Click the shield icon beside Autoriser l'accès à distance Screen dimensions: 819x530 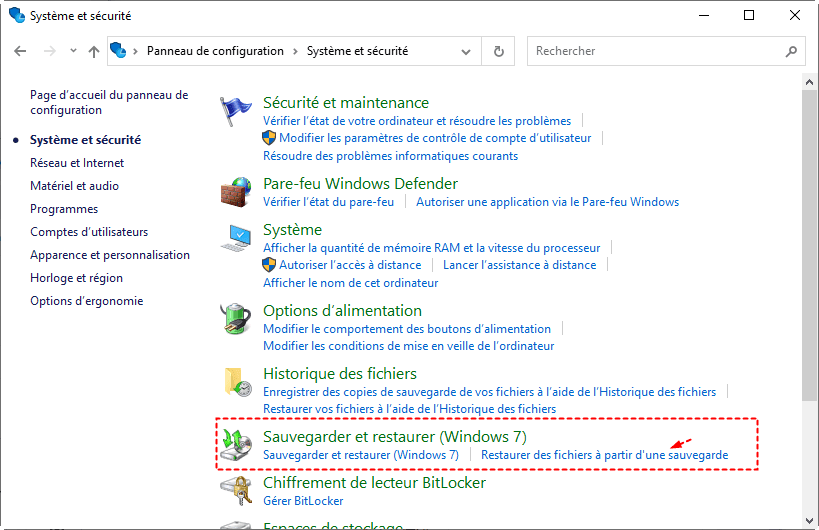[268, 265]
